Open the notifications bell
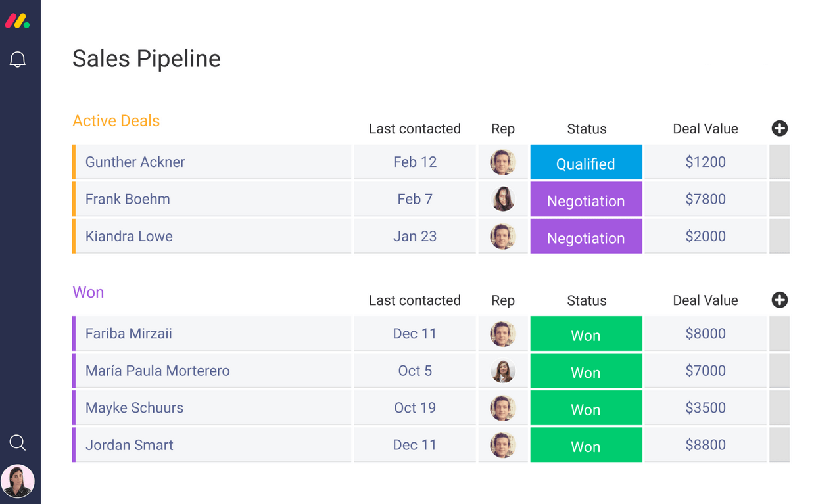 [18, 60]
